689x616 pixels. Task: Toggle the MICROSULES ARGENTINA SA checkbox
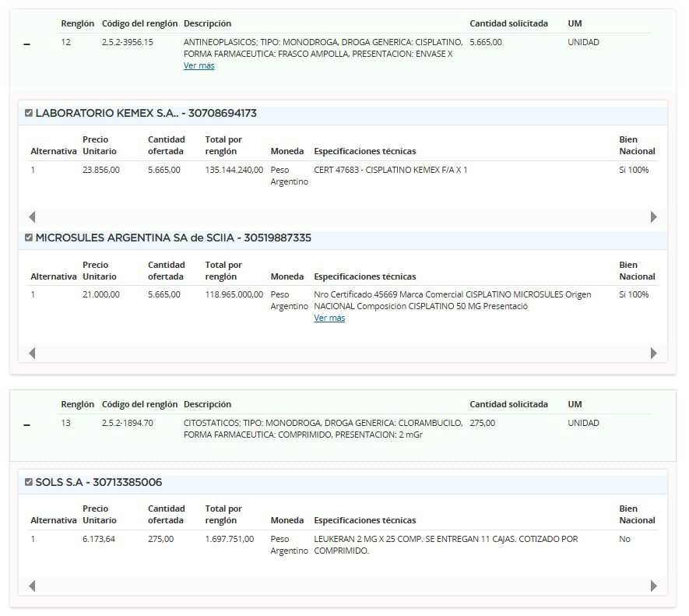click(29, 238)
